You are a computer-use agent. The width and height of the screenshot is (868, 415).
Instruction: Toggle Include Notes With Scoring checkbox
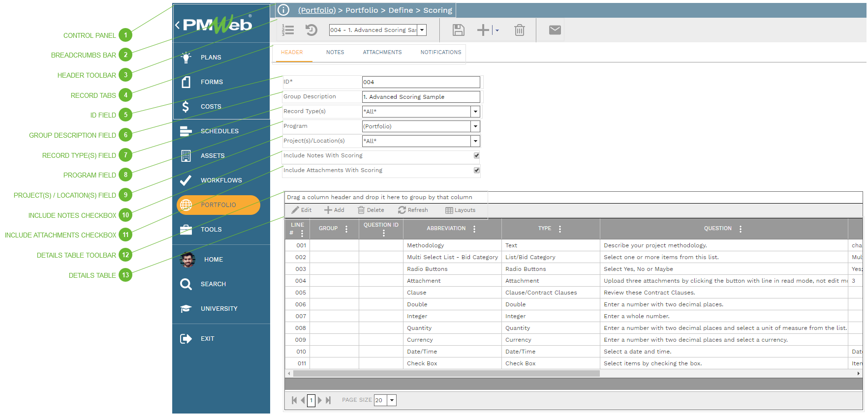click(x=476, y=155)
